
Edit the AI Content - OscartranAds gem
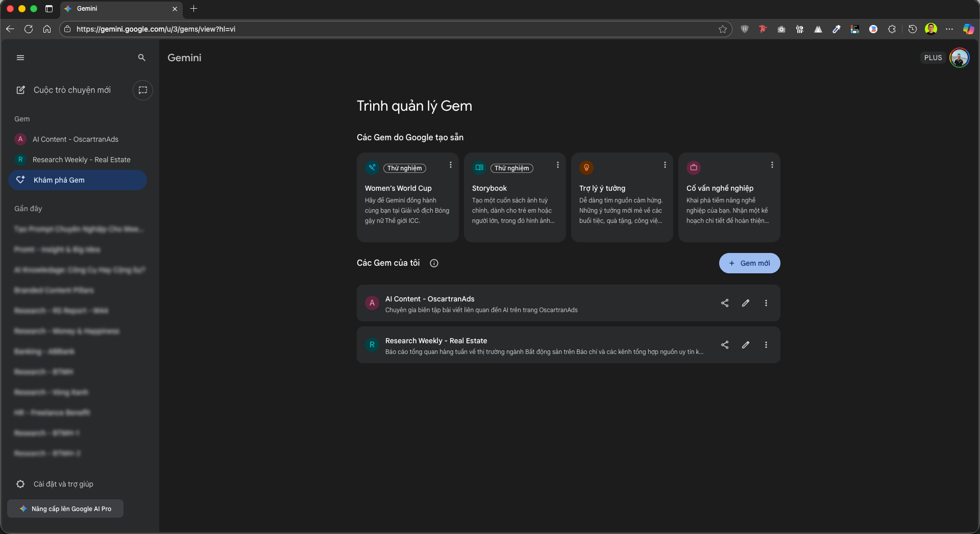[745, 303]
